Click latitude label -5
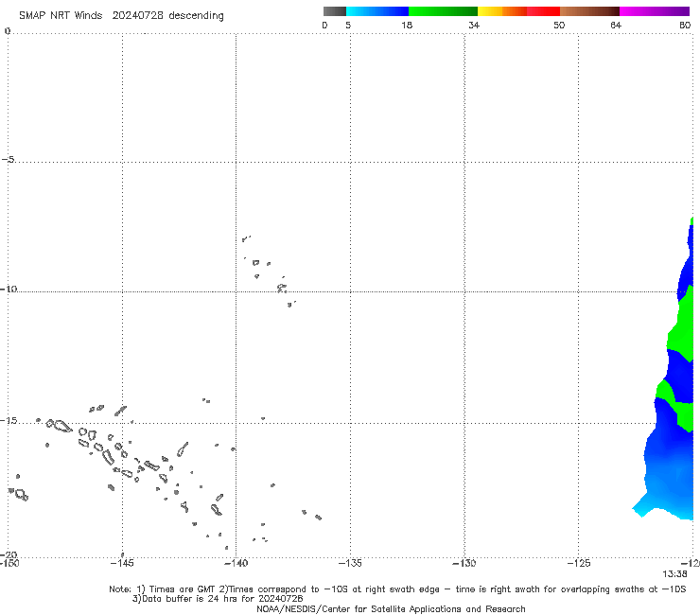This screenshot has height=615, width=700. pyautogui.click(x=9, y=159)
